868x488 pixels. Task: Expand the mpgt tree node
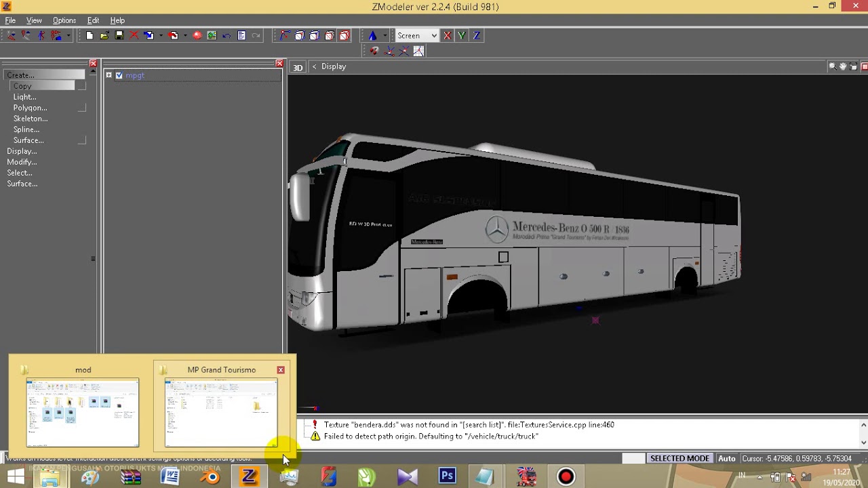point(108,75)
